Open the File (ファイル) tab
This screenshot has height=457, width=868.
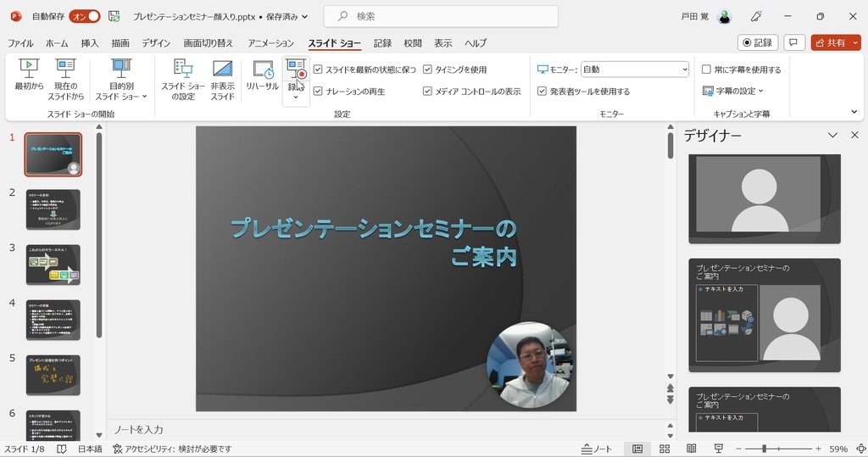[20, 43]
